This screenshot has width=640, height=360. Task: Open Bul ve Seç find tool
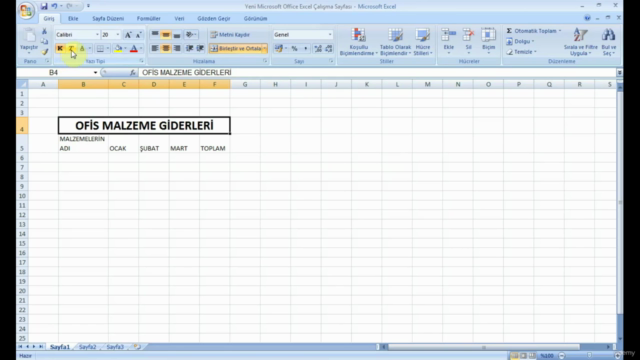coord(608,42)
